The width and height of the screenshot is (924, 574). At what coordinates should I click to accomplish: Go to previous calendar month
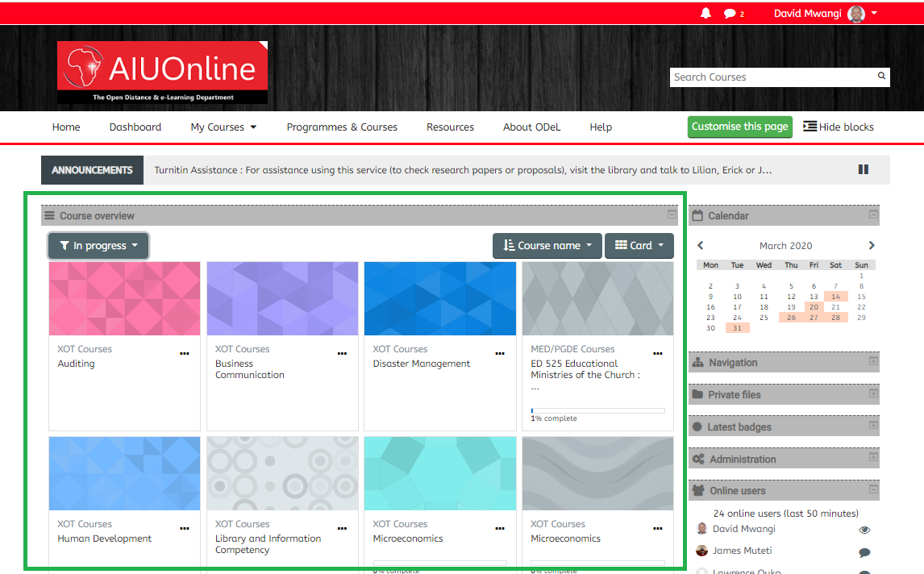click(x=700, y=246)
